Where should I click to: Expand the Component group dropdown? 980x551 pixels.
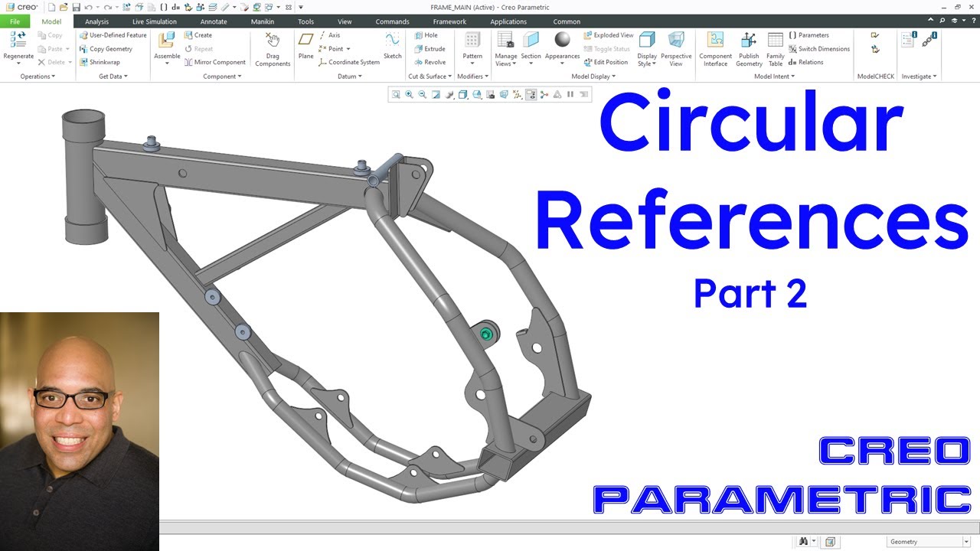222,77
